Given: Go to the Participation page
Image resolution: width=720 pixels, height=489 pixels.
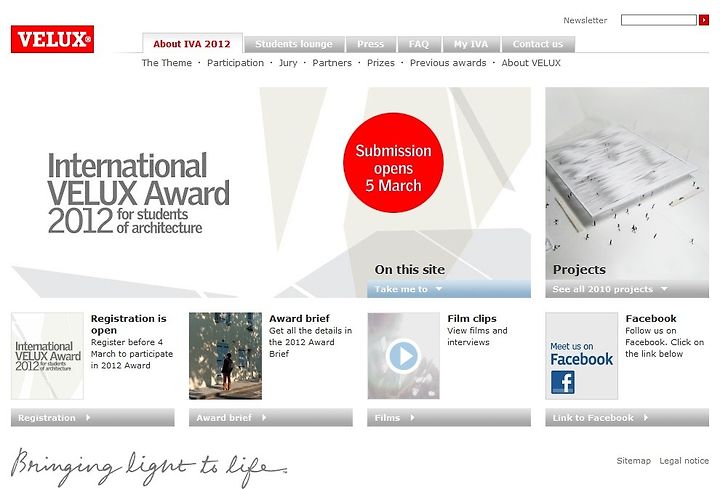Looking at the screenshot, I should pos(236,63).
